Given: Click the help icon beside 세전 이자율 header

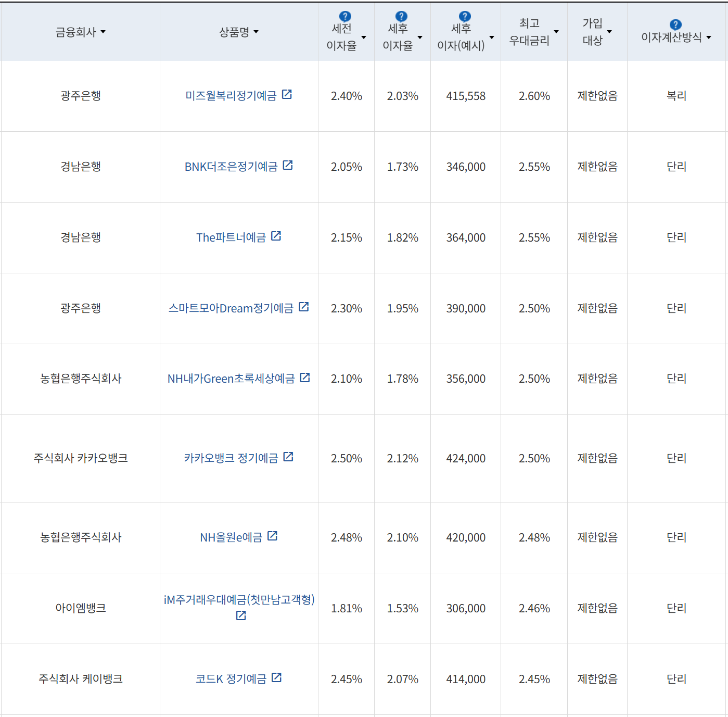Looking at the screenshot, I should (x=344, y=16).
